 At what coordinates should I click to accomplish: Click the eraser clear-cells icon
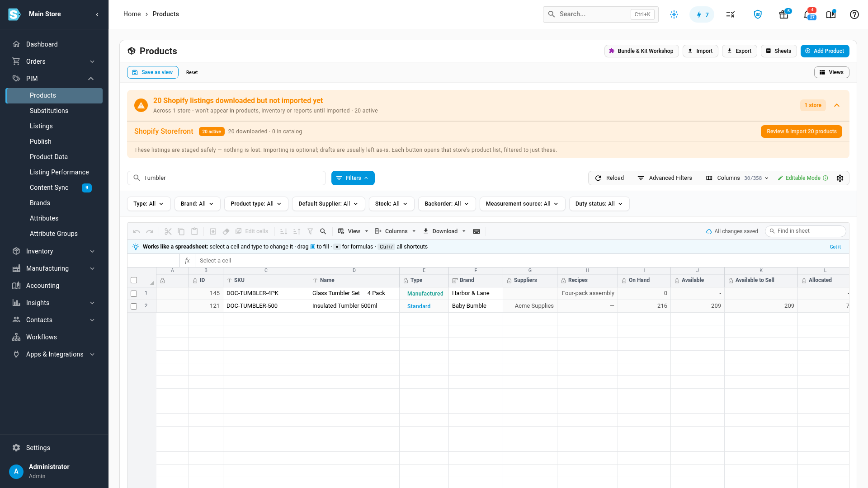[226, 231]
